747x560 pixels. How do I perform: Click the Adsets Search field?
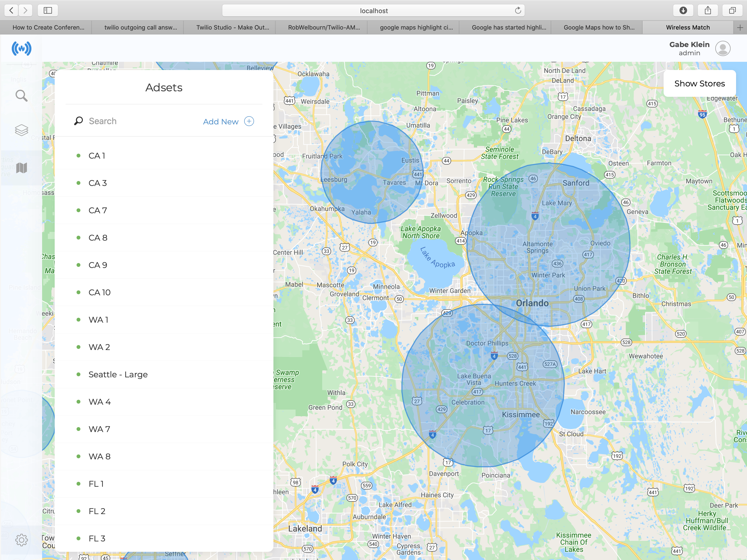tap(135, 121)
